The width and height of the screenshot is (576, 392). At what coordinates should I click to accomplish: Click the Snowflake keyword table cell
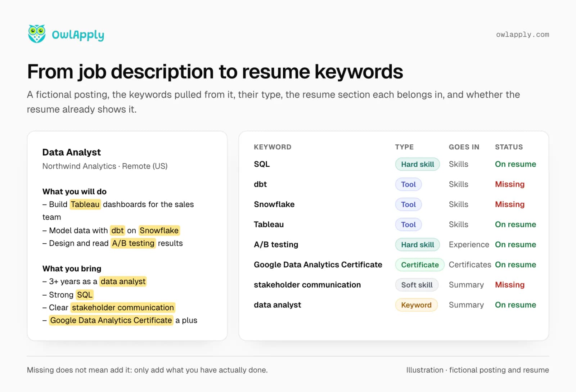274,204
